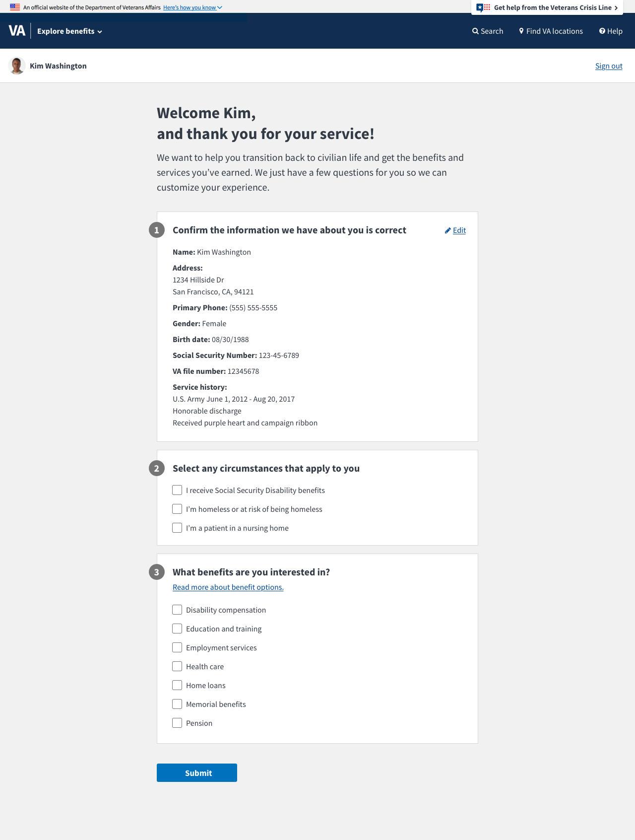Click the Veterans Crisis Line badge icon
This screenshot has height=840, width=635.
(x=483, y=7)
